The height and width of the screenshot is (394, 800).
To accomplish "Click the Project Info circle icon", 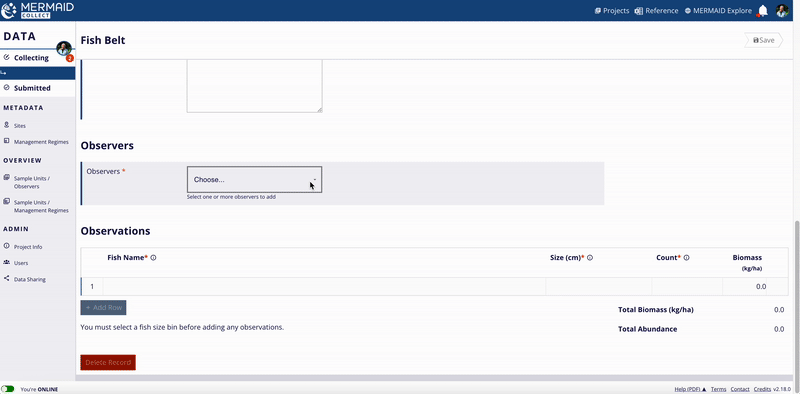I will pos(7,246).
